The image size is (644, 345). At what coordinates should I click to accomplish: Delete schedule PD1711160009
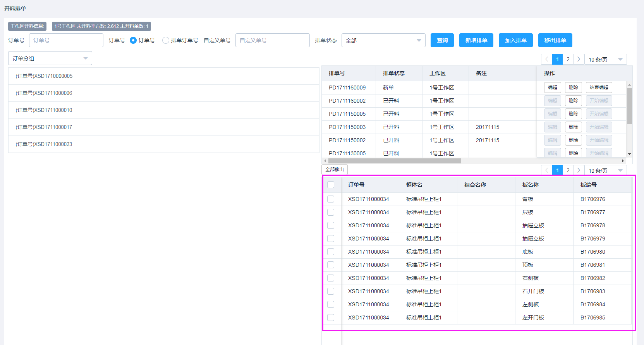click(x=574, y=88)
